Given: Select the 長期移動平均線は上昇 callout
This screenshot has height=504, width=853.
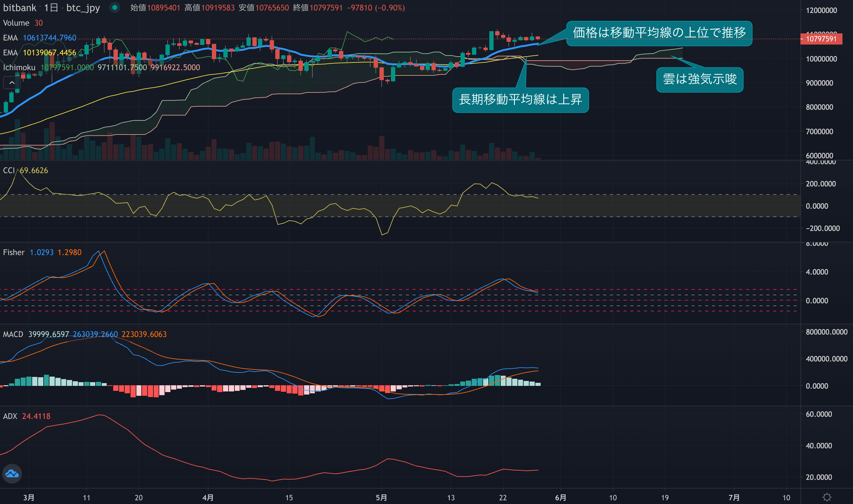Looking at the screenshot, I should pyautogui.click(x=520, y=100).
